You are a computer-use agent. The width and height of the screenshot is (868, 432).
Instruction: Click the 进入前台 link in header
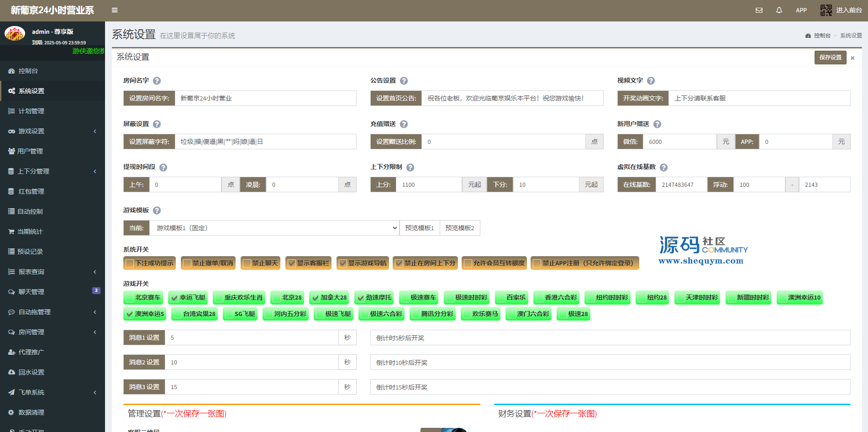click(849, 10)
